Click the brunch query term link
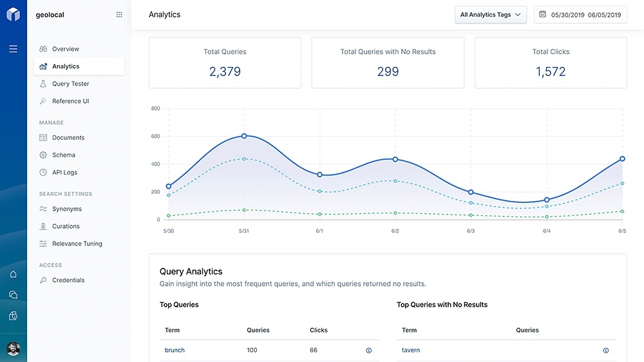 coord(175,350)
